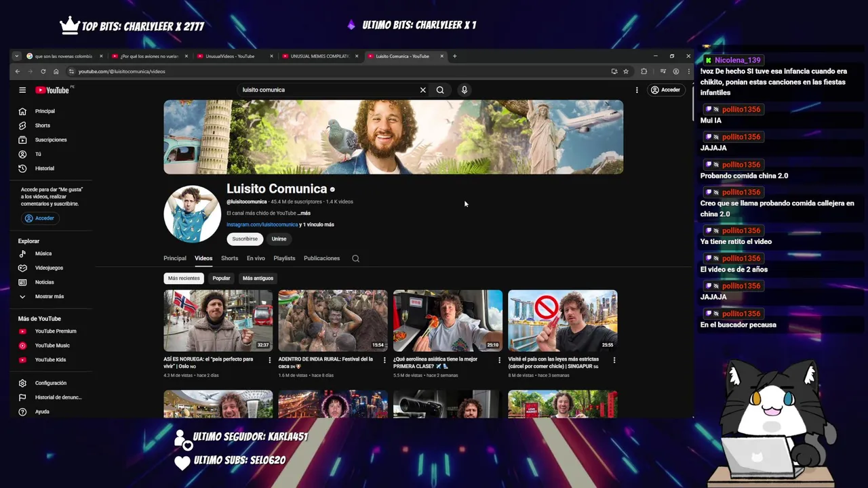Click the Acceder button in the sidebar
Image resolution: width=868 pixels, height=488 pixels.
click(39, 218)
